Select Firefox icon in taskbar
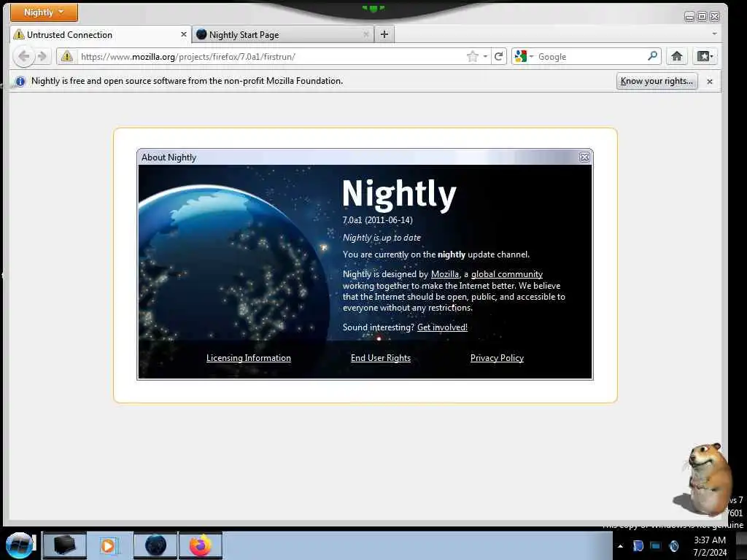747x560 pixels. pyautogui.click(x=201, y=545)
